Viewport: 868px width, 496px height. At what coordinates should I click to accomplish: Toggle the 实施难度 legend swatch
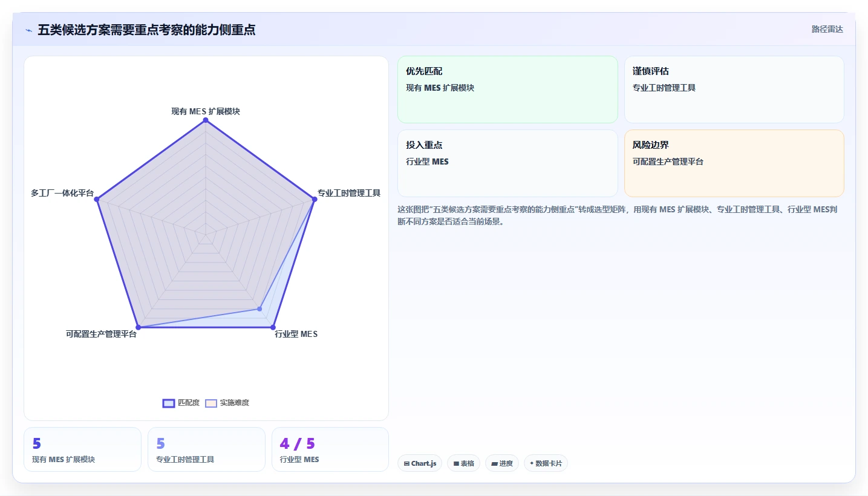(x=211, y=403)
